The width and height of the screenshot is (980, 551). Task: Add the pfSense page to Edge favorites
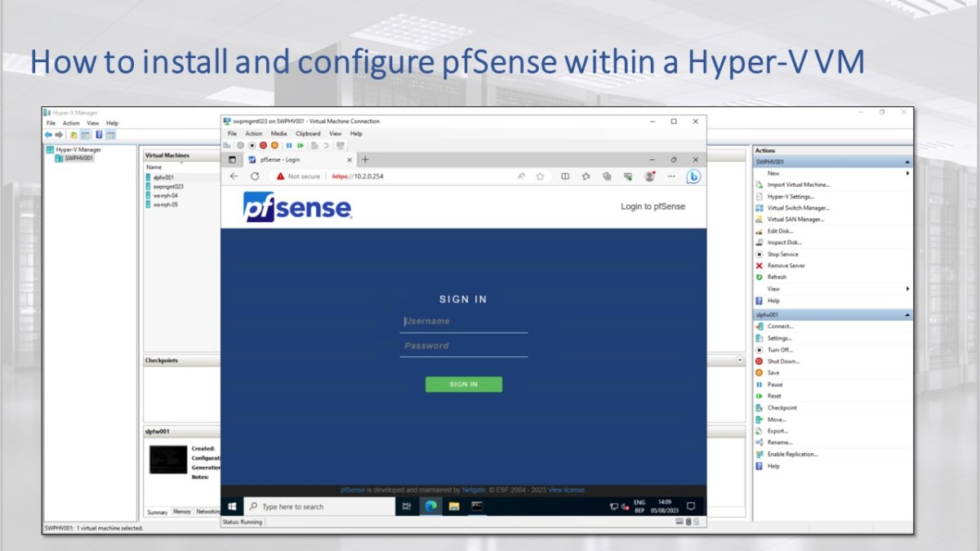[x=538, y=176]
